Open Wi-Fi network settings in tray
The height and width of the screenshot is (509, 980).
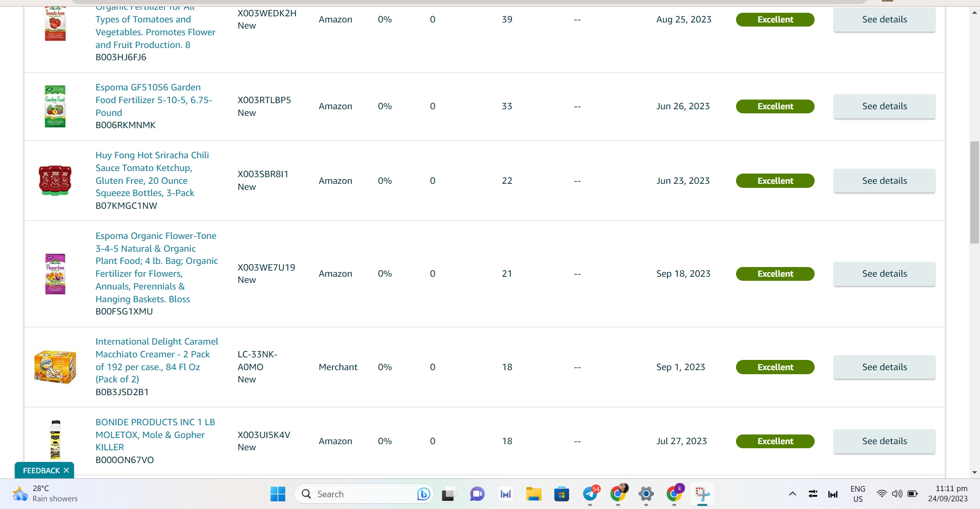881,494
